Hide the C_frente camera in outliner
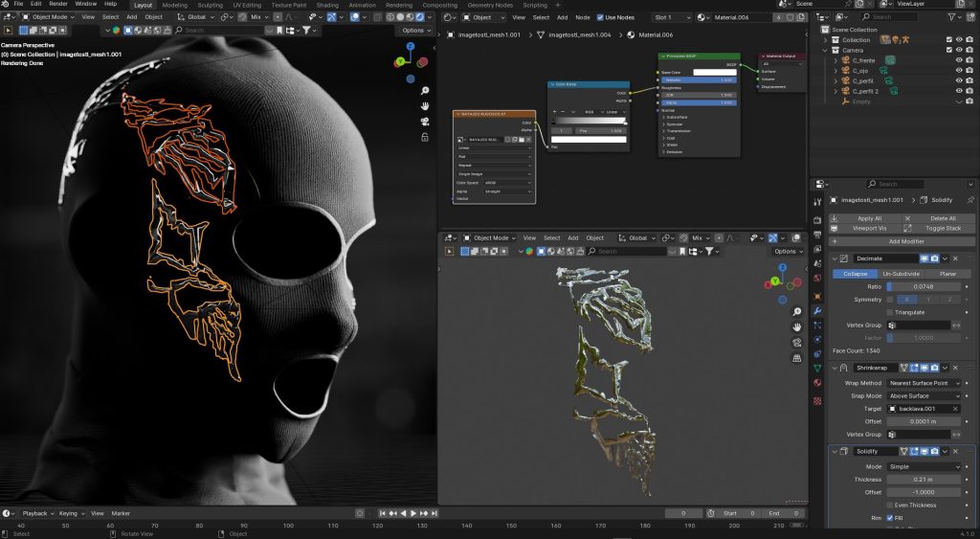The width and height of the screenshot is (980, 539). point(959,60)
